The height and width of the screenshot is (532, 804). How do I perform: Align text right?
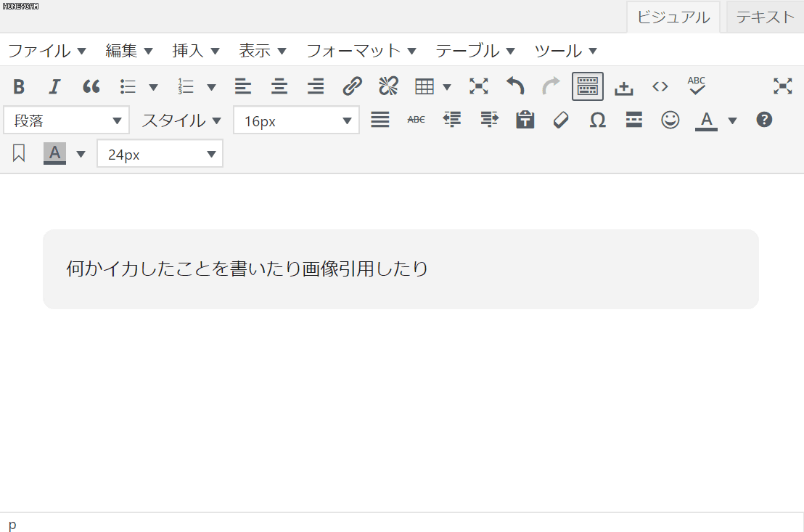click(316, 86)
